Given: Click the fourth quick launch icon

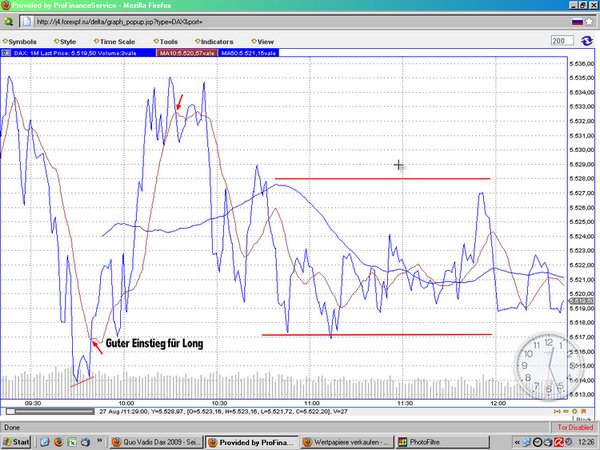Looking at the screenshot, I should click(x=85, y=442).
